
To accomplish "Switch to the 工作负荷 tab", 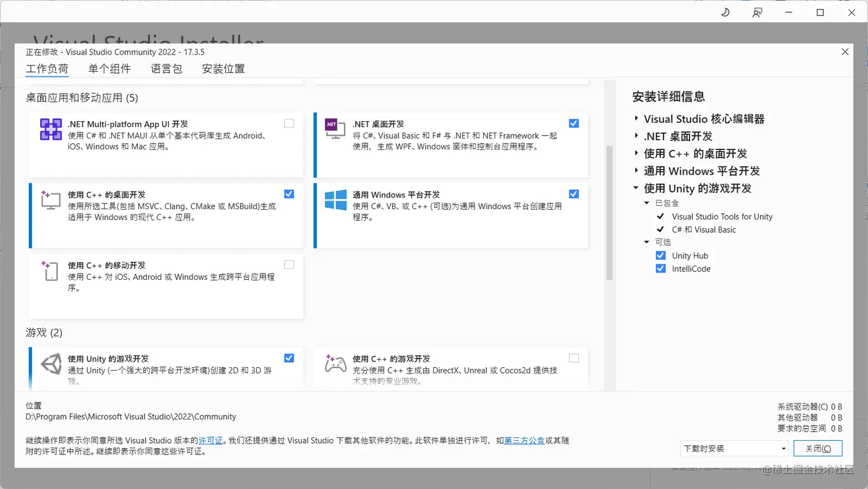I will pyautogui.click(x=47, y=69).
